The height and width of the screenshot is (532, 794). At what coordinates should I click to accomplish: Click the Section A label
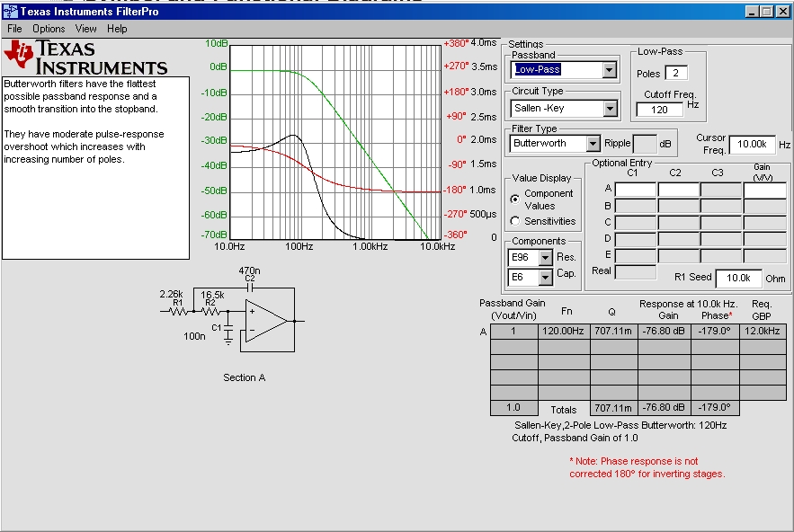coord(244,377)
